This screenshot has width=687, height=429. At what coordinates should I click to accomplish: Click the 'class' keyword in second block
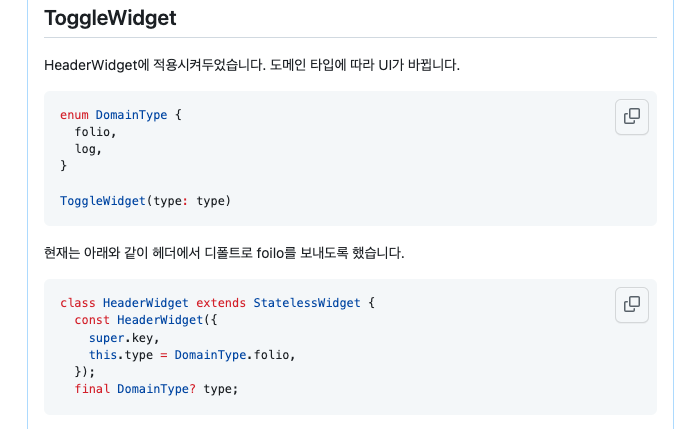[78, 303]
